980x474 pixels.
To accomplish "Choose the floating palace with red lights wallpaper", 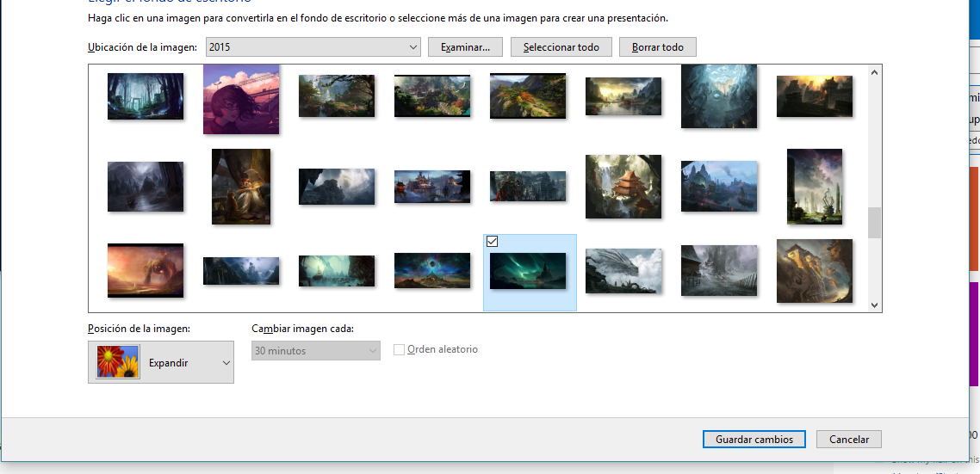I will tap(432, 186).
